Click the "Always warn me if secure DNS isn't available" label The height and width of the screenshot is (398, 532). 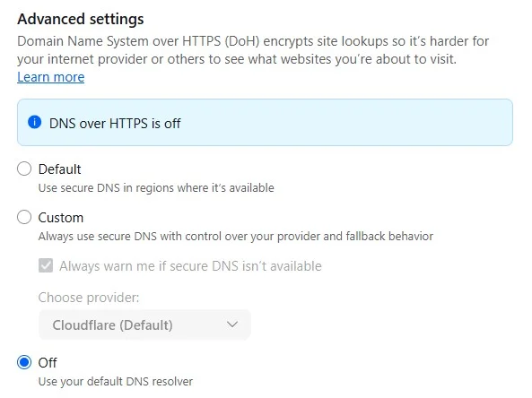[190, 266]
